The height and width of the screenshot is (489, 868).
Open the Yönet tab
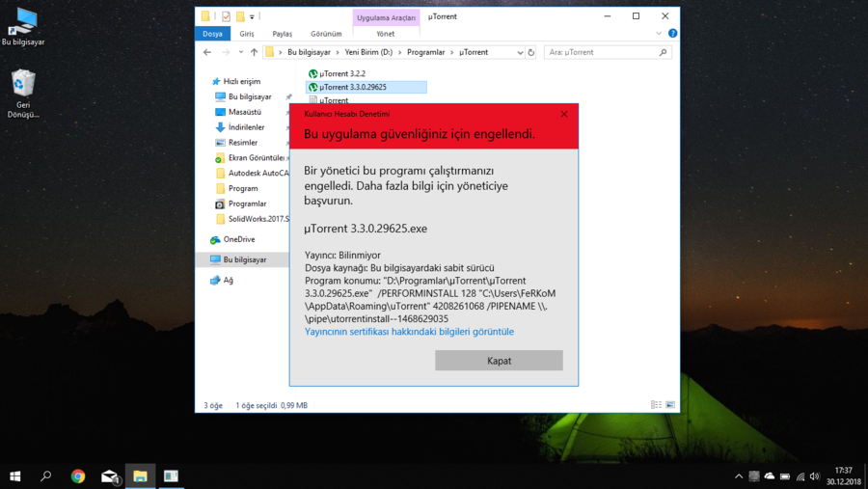[x=385, y=34]
